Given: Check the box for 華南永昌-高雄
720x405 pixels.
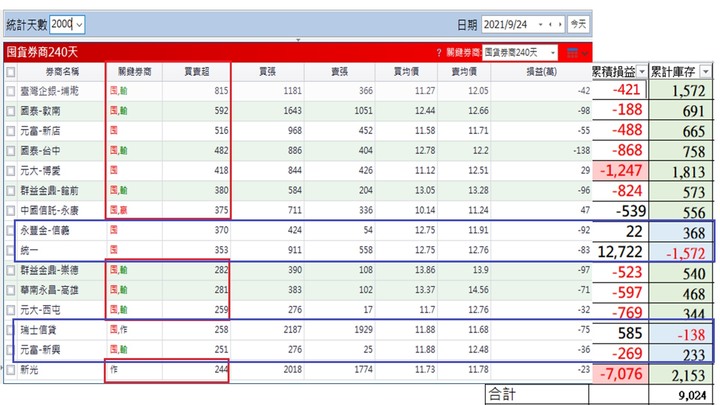Looking at the screenshot, I should tap(11, 290).
